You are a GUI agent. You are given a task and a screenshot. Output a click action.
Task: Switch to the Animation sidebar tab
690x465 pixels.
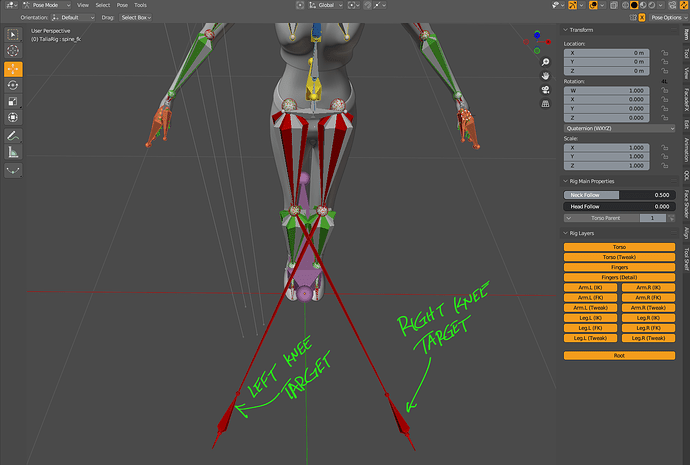click(x=686, y=150)
